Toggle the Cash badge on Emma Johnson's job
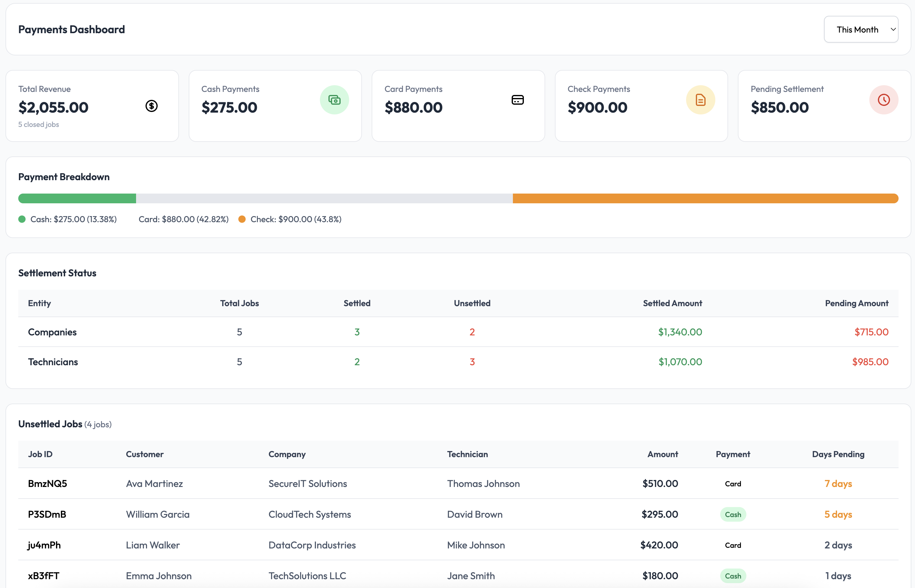Screen dimensions: 915x588 coord(732,576)
